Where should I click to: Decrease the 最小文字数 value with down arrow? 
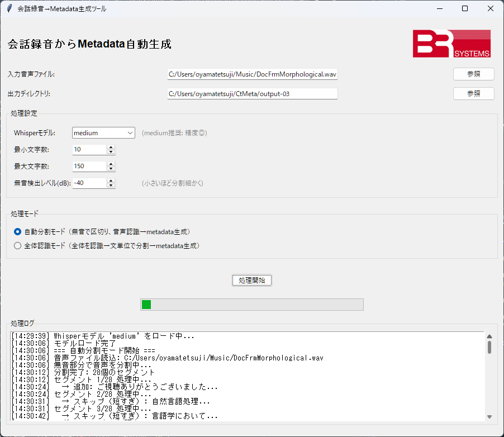tap(111, 152)
